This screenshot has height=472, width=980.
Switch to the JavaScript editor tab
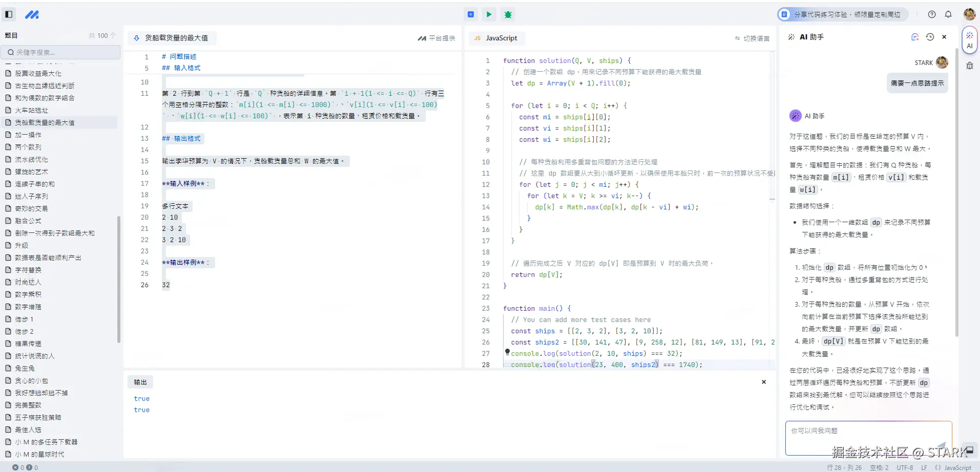496,38
